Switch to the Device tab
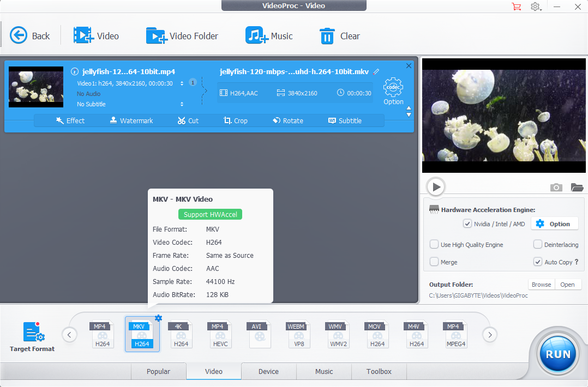The height and width of the screenshot is (387, 588). tap(268, 371)
